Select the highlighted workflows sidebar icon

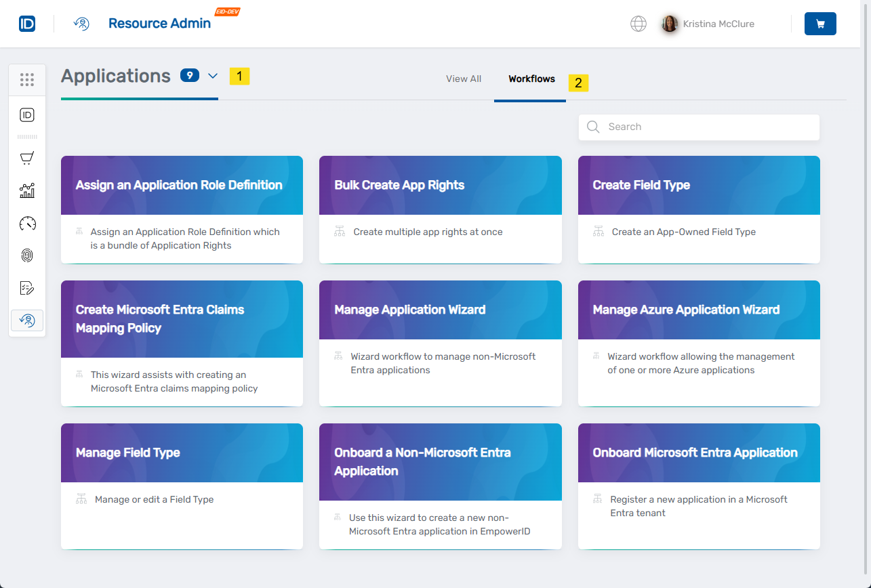pos(27,319)
